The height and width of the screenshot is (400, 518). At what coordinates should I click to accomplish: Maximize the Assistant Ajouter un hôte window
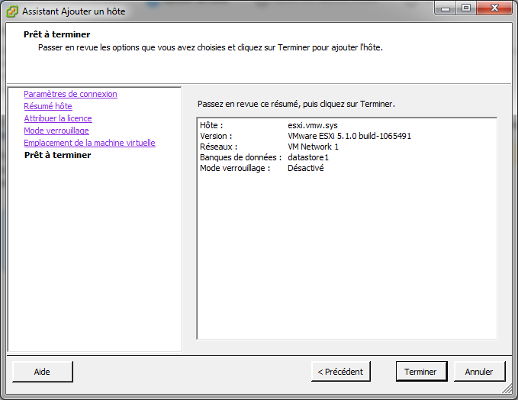[x=466, y=8]
